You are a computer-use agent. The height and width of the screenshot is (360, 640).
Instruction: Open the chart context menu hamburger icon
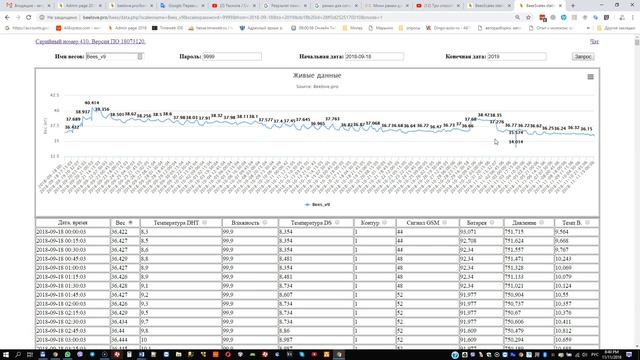click(590, 77)
